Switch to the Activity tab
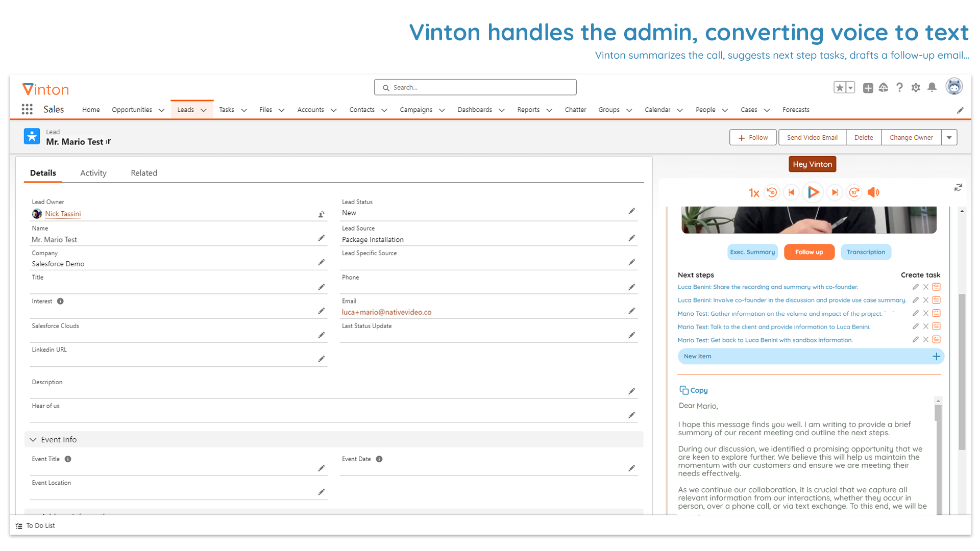This screenshot has width=980, height=551. tap(93, 173)
